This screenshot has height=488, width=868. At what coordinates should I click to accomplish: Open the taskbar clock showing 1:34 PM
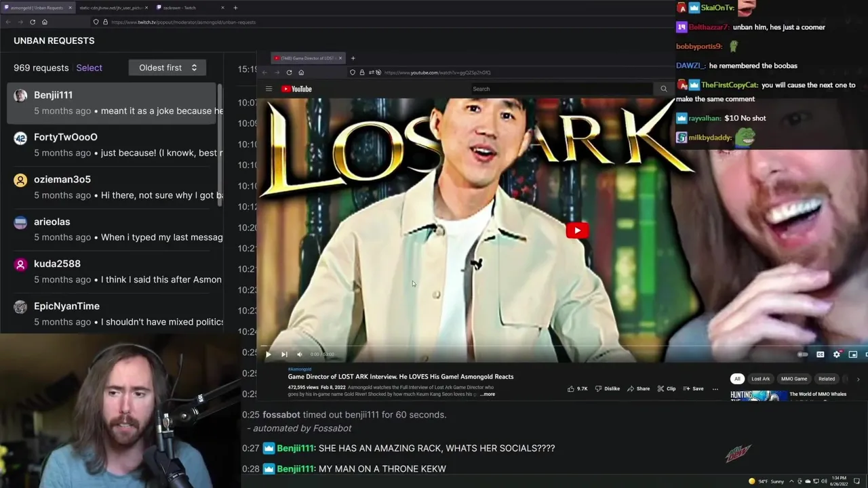coord(838,481)
